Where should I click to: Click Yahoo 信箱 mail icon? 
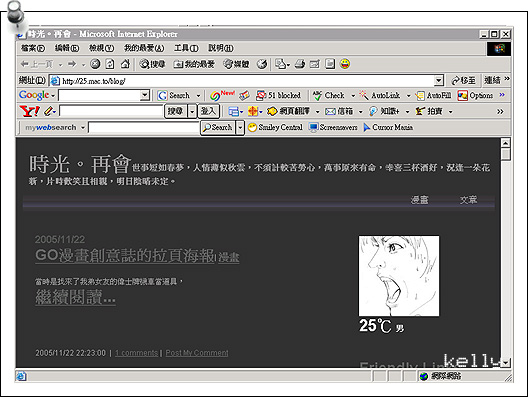(339, 111)
